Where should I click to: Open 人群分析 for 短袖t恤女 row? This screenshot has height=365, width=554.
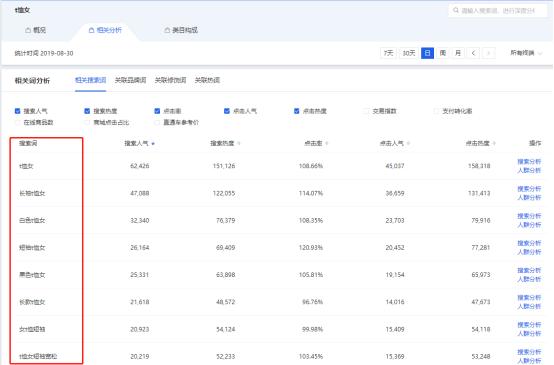point(529,252)
